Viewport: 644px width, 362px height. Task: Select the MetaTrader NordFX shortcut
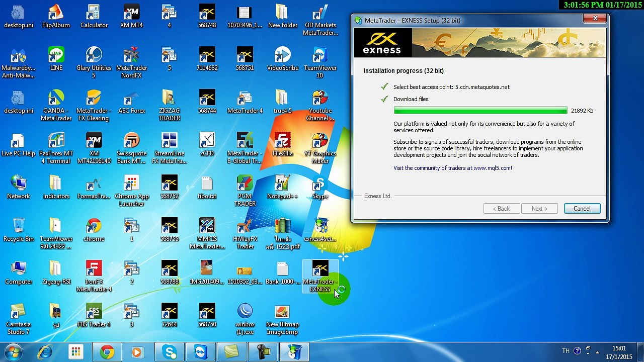point(131,63)
